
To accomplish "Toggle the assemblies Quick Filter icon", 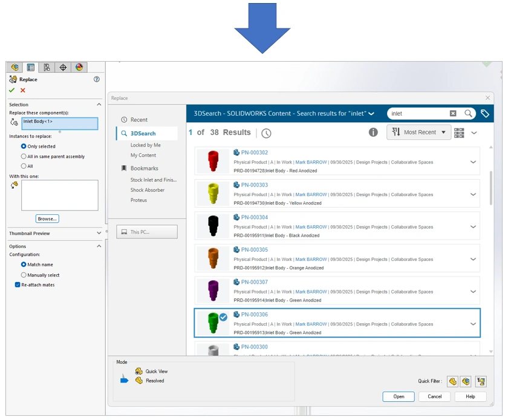I will pyautogui.click(x=466, y=381).
